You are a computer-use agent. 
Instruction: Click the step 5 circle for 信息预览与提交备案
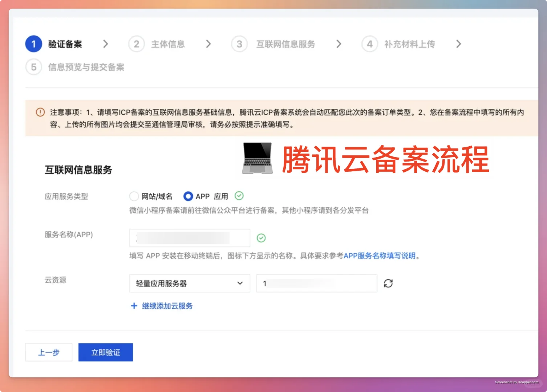coord(33,67)
